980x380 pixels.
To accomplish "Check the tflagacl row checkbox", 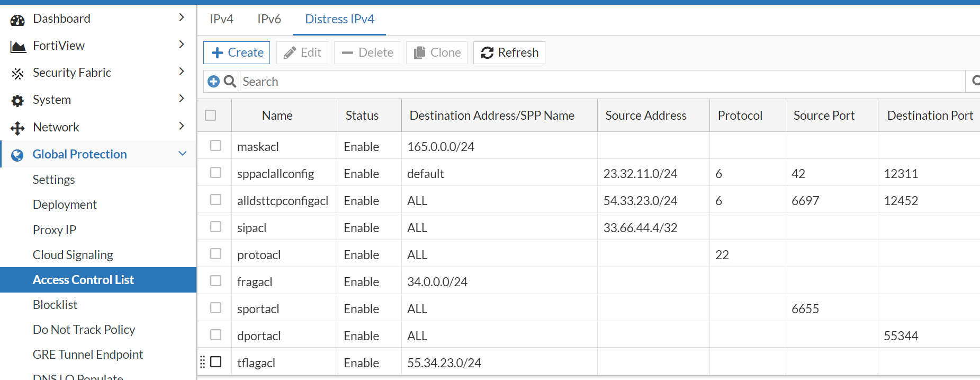I will pyautogui.click(x=215, y=361).
